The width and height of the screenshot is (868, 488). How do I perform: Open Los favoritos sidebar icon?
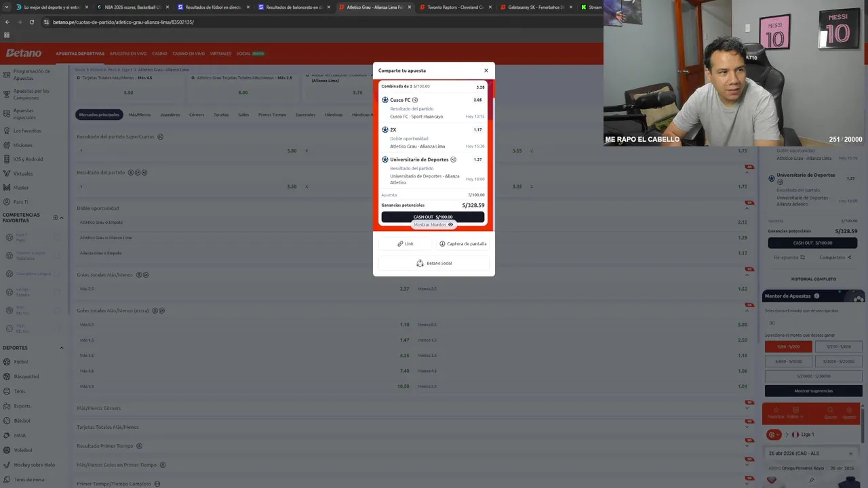6,131
